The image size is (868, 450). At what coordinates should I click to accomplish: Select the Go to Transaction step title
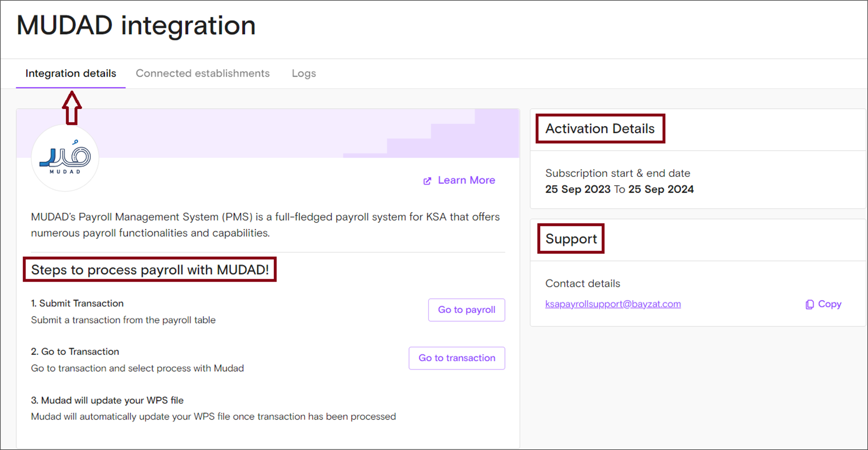click(x=75, y=352)
